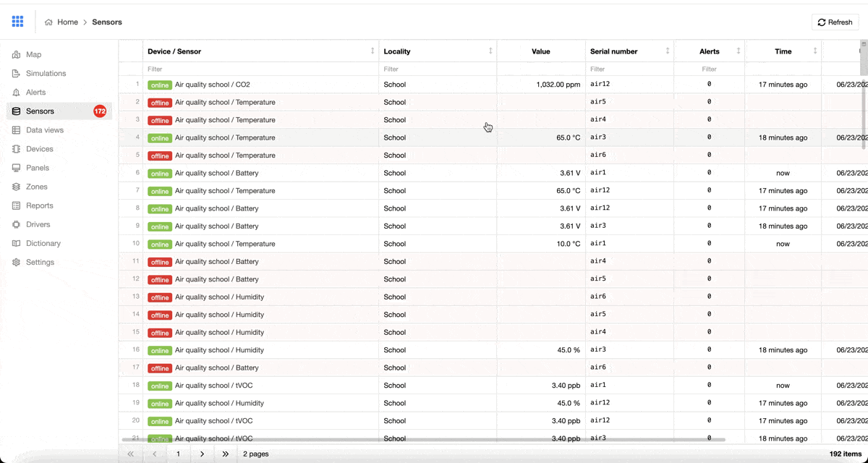The image size is (868, 463).
Task: Click the '2 pages' text
Action: click(256, 454)
